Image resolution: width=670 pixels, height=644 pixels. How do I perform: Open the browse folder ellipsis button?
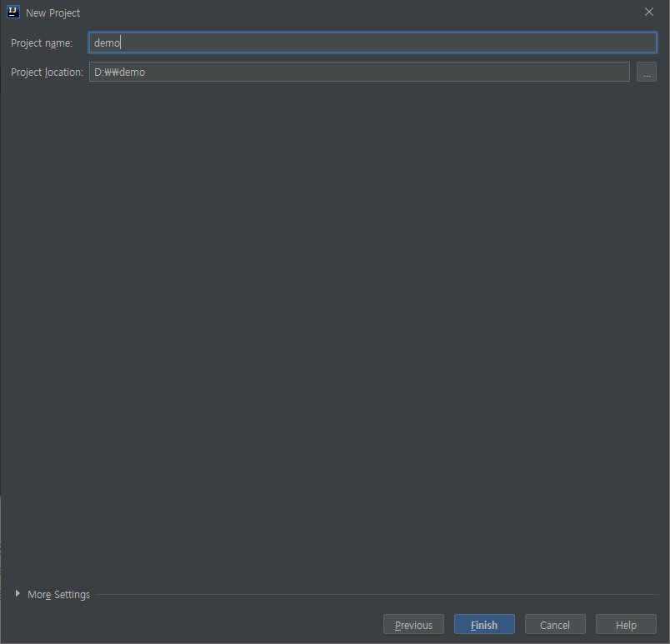647,72
